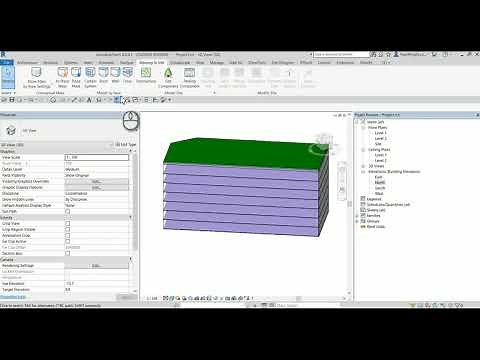Launch the Toposurface tool

tap(146, 75)
